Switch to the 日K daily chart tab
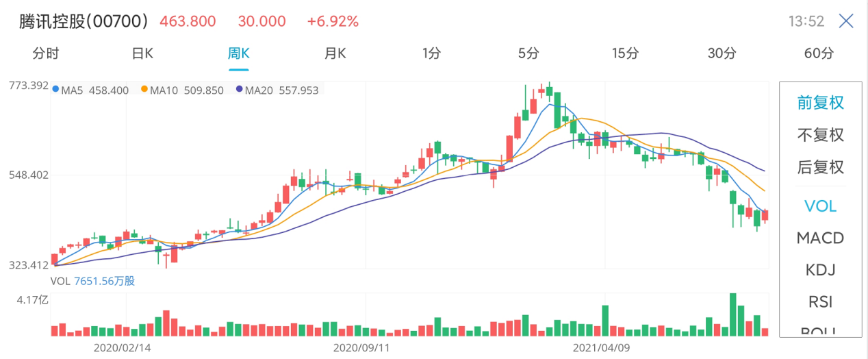The height and width of the screenshot is (359, 868). point(142,53)
